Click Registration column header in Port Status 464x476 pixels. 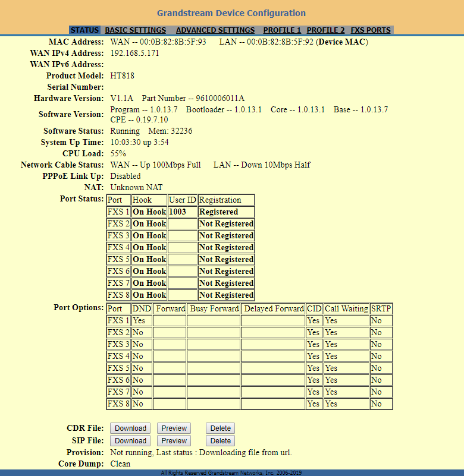click(x=226, y=200)
